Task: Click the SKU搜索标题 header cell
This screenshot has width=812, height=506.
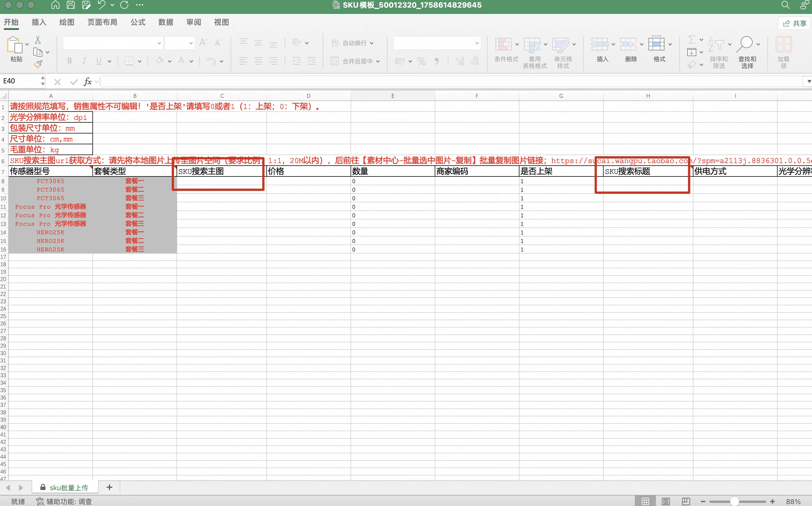Action: (x=648, y=171)
